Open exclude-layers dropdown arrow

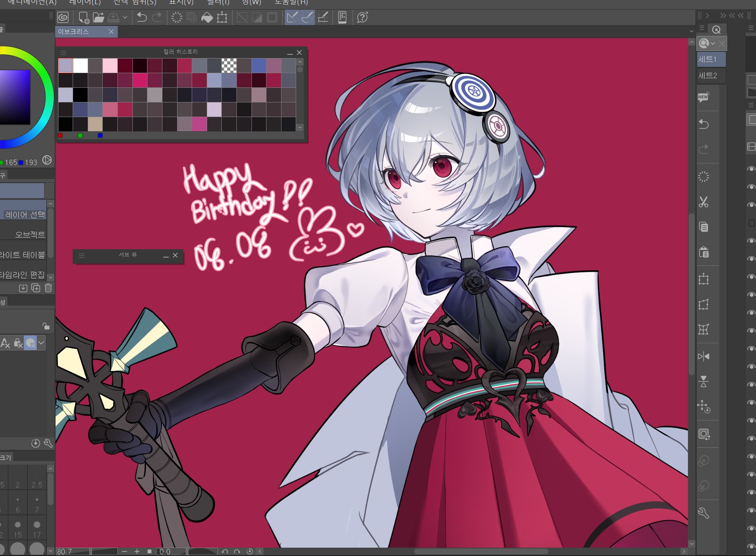click(x=41, y=343)
